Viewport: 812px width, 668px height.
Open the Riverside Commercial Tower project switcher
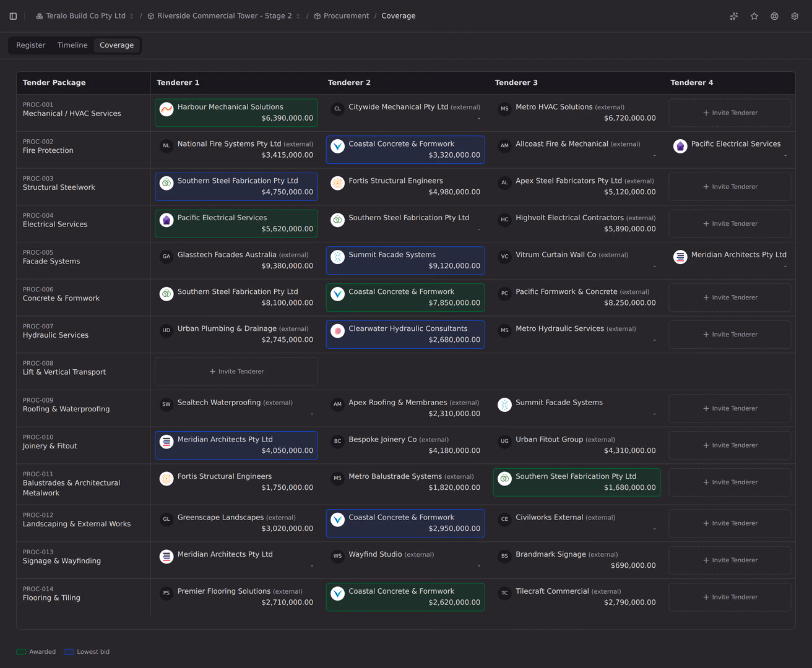click(x=224, y=16)
